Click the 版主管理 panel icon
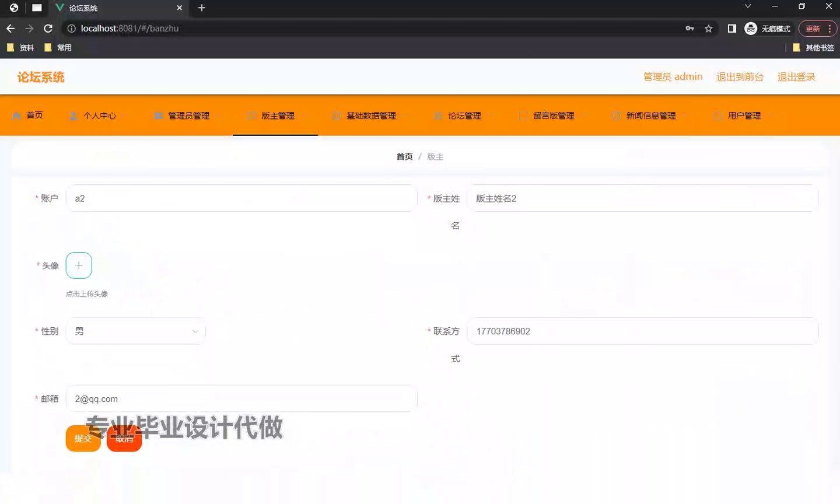This screenshot has width=840, height=504. 252,115
